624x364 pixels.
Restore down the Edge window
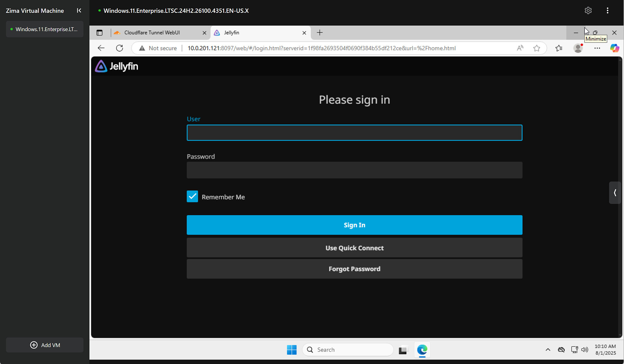point(595,33)
